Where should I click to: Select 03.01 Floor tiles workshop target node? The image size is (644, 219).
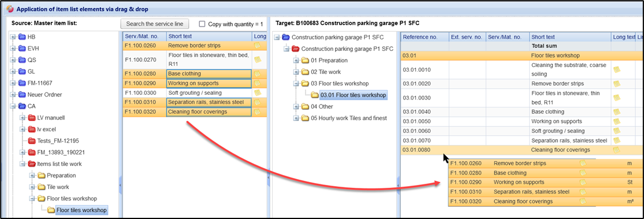click(x=353, y=95)
